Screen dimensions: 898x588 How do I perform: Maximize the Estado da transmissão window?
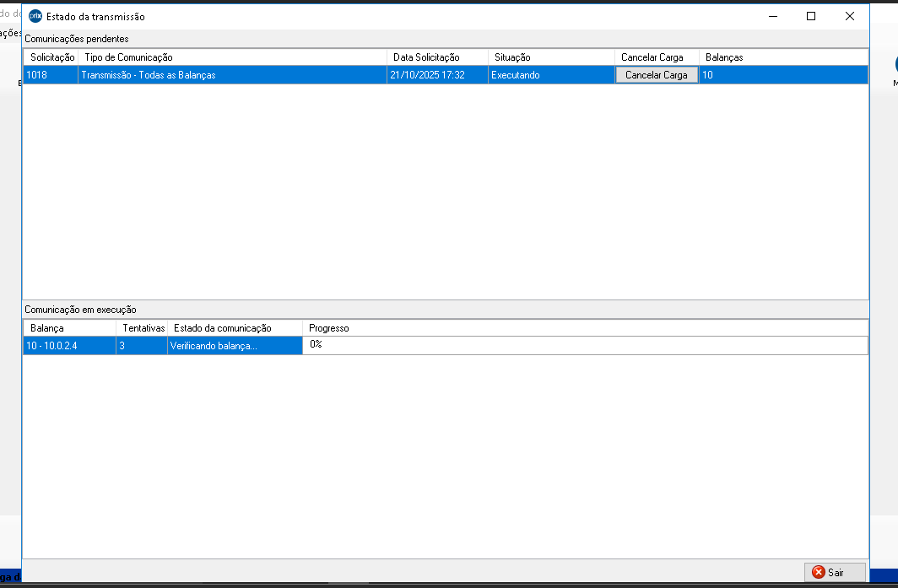811,16
